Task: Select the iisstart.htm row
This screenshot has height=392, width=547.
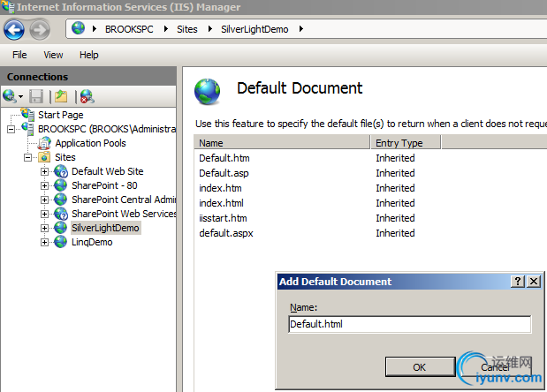Action: pyautogui.click(x=370, y=218)
